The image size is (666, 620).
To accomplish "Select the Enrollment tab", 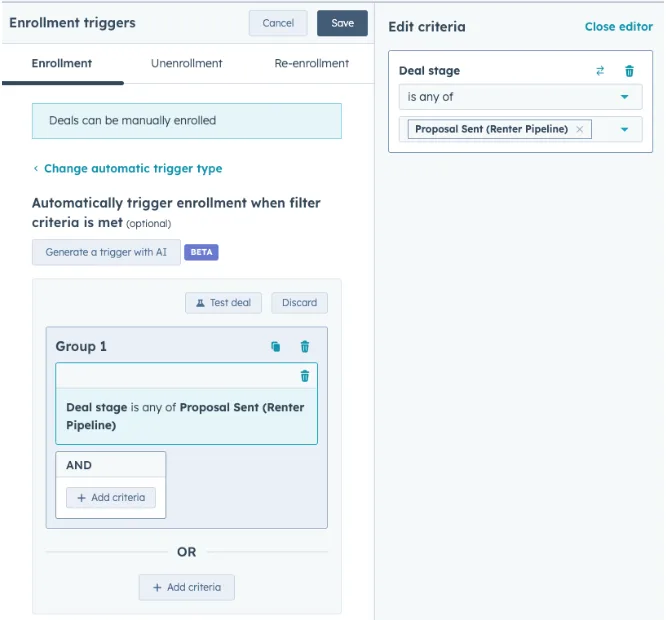I will [x=62, y=63].
